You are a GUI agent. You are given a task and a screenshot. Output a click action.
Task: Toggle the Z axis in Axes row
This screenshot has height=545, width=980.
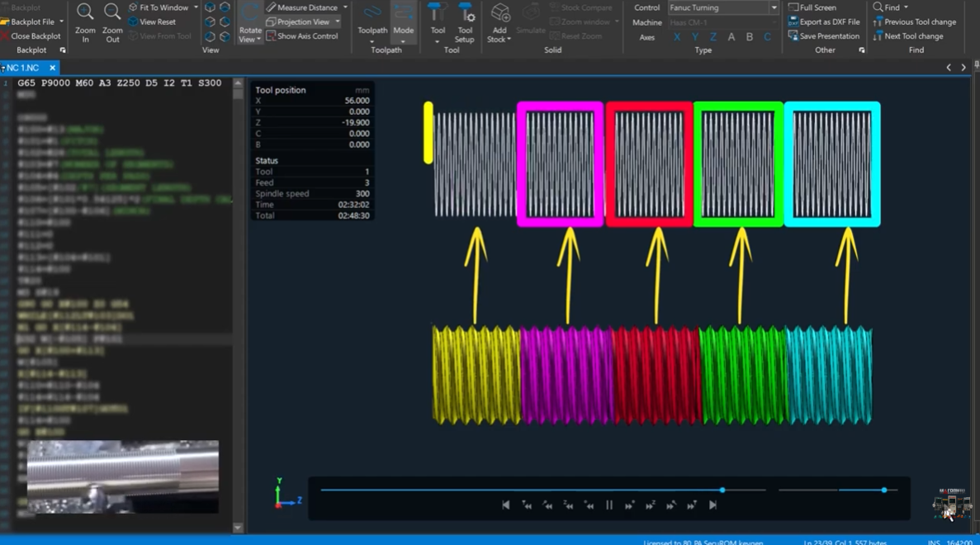point(713,37)
